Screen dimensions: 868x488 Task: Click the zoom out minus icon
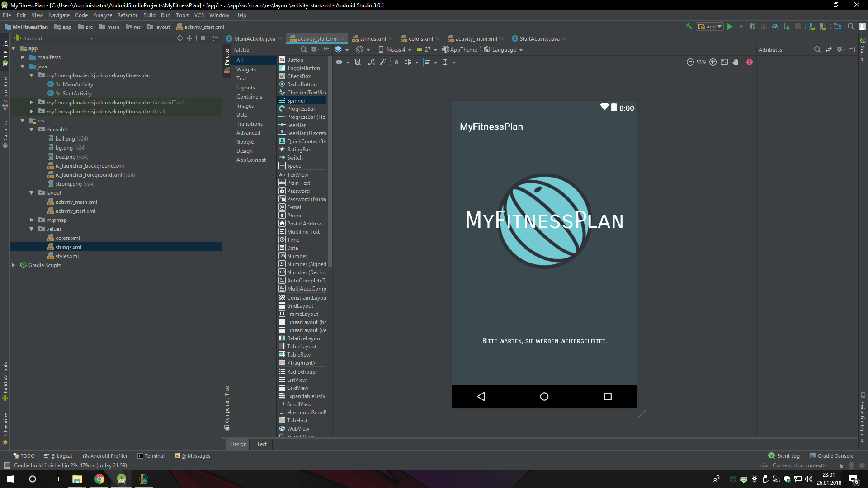tap(690, 62)
